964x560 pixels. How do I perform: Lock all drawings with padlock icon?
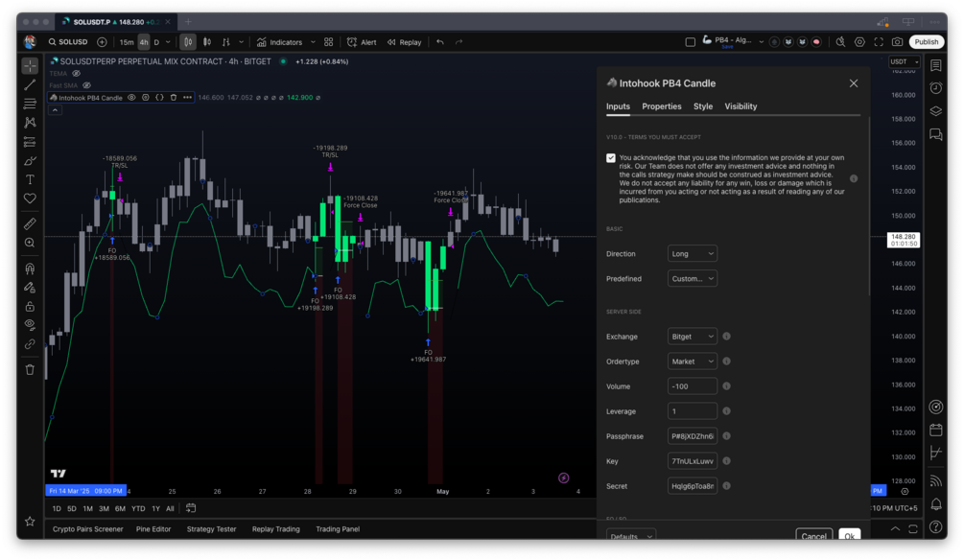tap(30, 306)
